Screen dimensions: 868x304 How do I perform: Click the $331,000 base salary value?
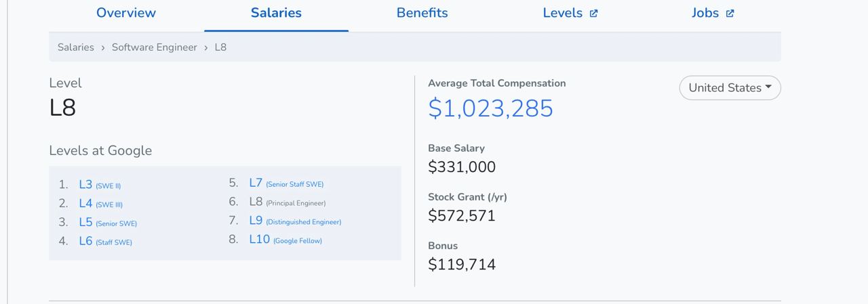(x=462, y=167)
